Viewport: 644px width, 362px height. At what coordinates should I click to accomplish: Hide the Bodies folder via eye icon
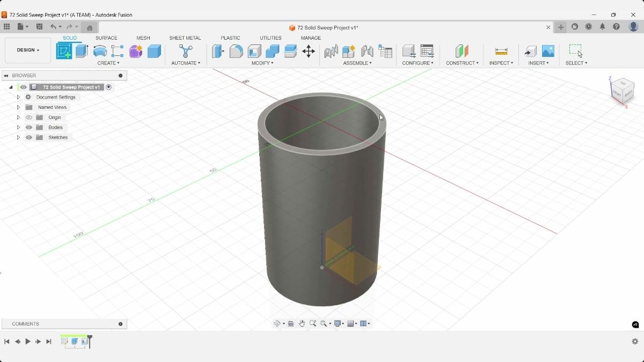29,128
